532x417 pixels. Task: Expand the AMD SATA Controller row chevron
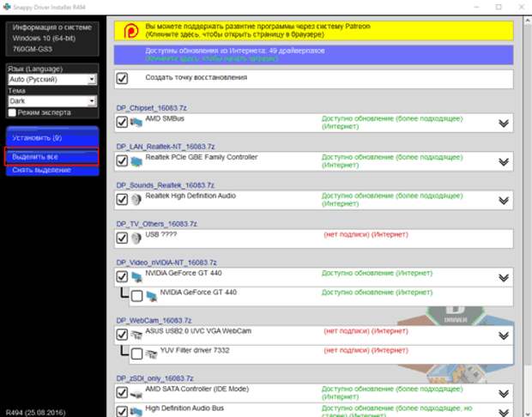504,394
